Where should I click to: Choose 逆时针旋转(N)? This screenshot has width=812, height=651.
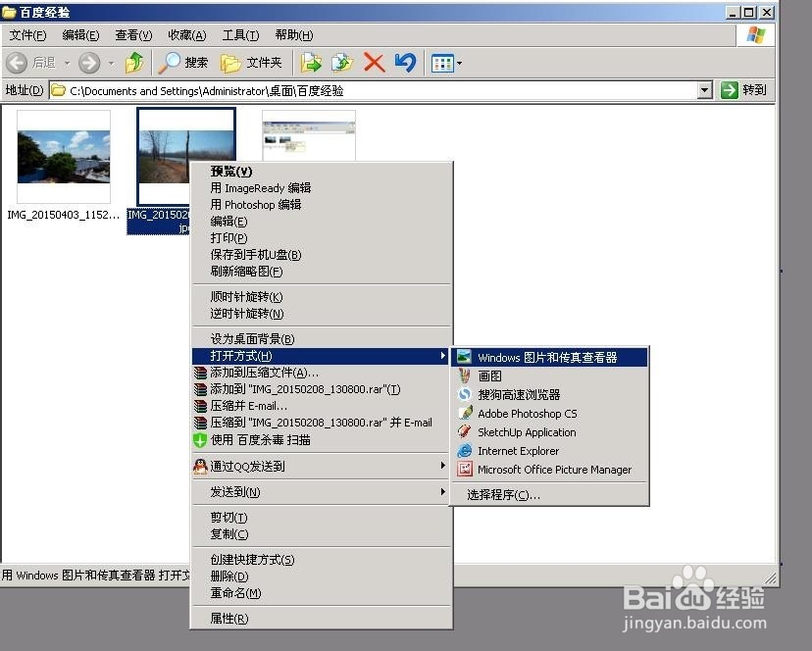(x=321, y=314)
